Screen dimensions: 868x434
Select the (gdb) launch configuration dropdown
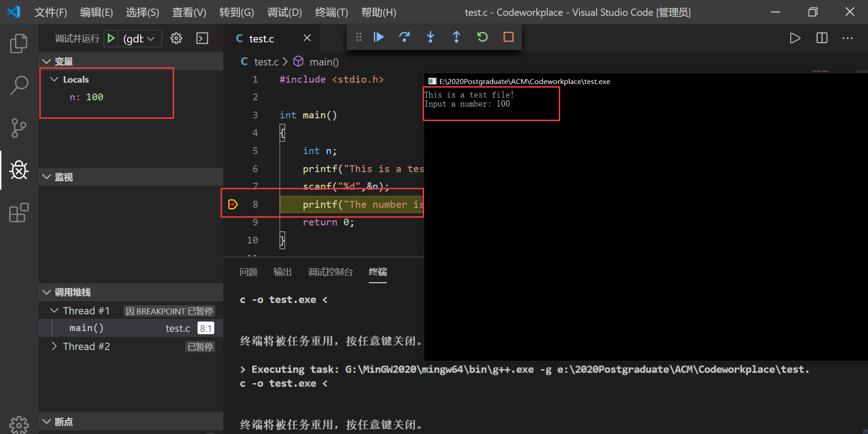click(139, 39)
